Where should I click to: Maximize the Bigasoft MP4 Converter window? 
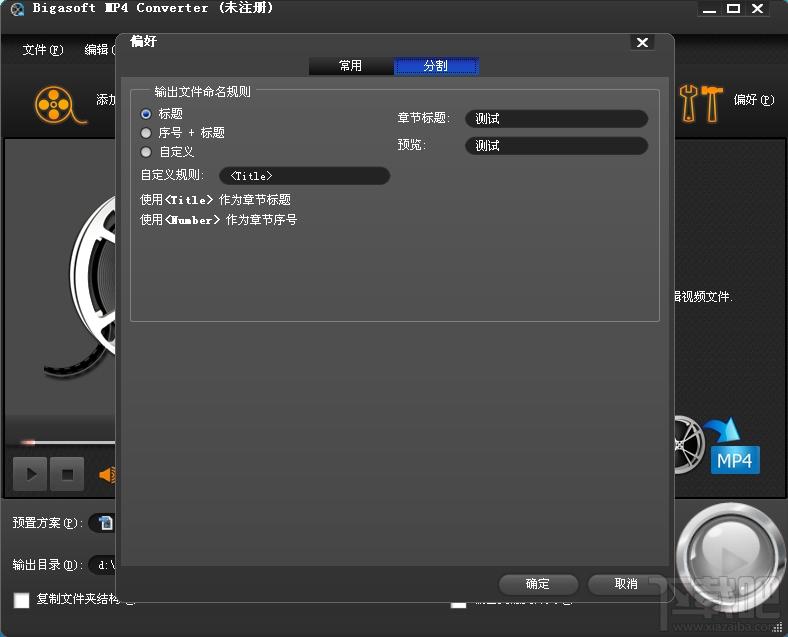tap(734, 9)
